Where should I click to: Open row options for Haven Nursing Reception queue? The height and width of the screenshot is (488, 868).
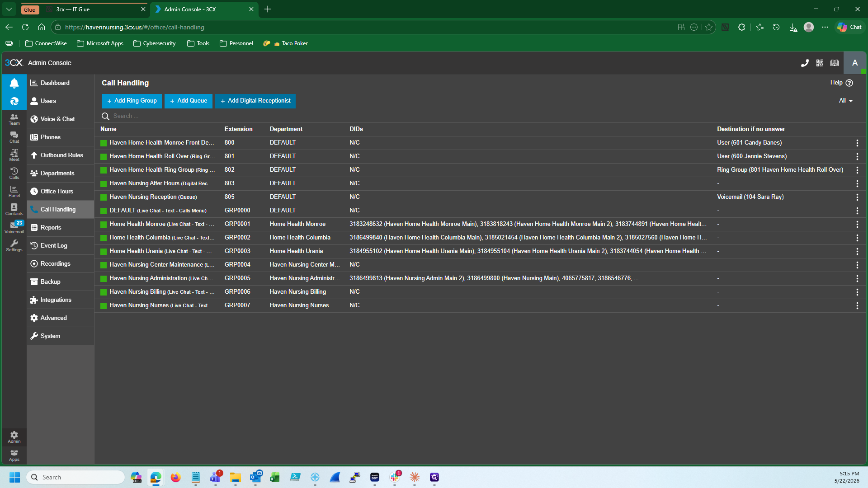(x=857, y=197)
